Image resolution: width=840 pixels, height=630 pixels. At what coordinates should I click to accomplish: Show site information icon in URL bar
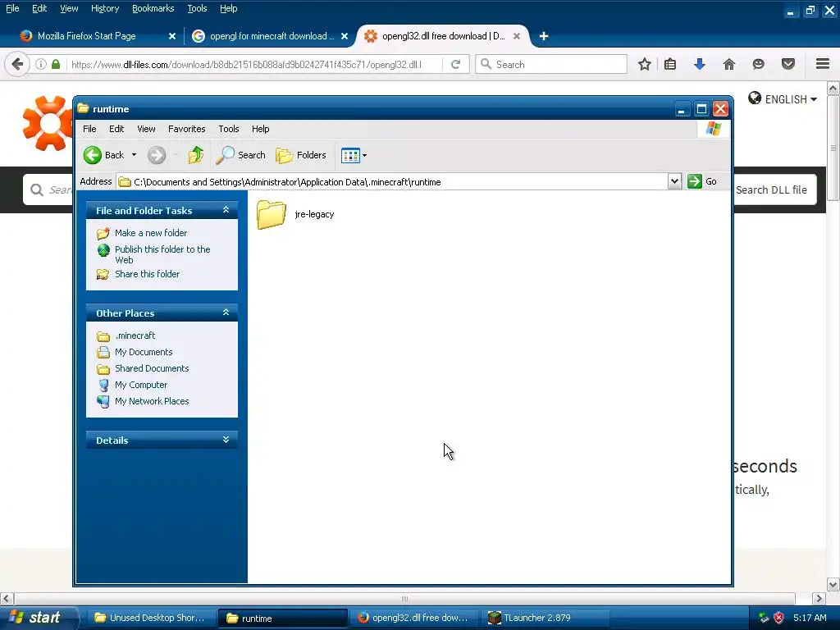[x=41, y=65]
